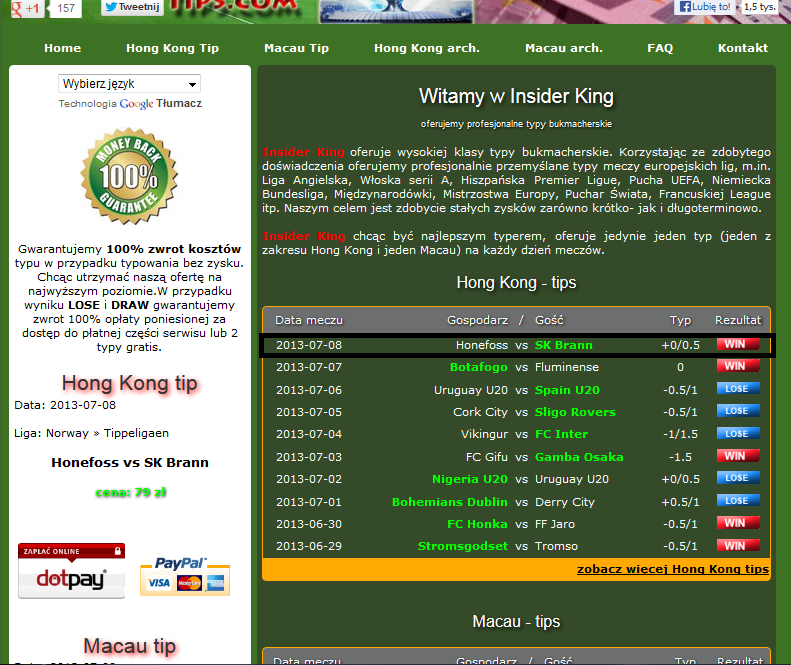Go to the Home menu item
This screenshot has height=665, width=791.
point(63,48)
